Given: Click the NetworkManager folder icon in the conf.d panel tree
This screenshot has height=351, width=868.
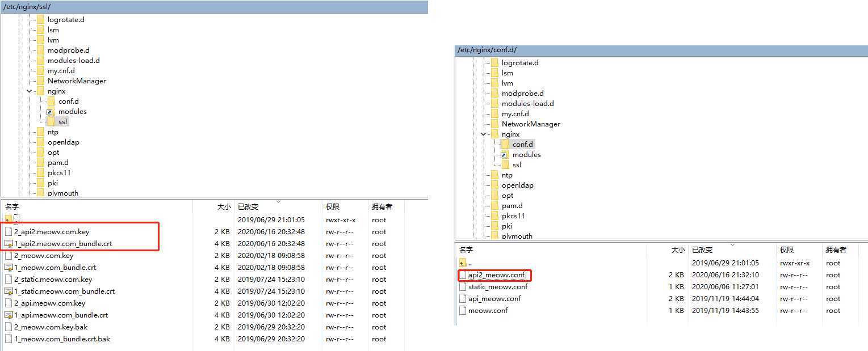Looking at the screenshot, I should click(494, 124).
